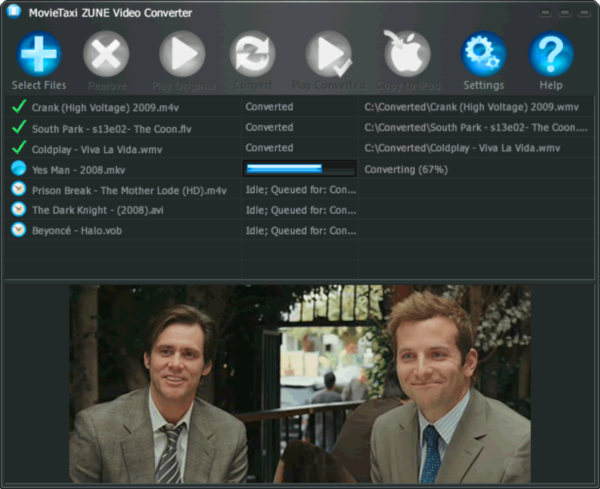Expand arrow icon beside Prison Break file

(18, 189)
